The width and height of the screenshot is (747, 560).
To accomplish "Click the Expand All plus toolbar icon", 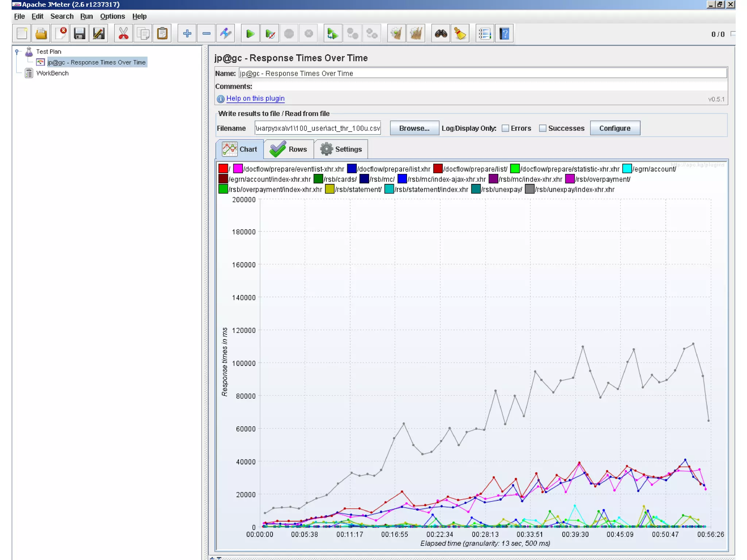I will (x=187, y=34).
